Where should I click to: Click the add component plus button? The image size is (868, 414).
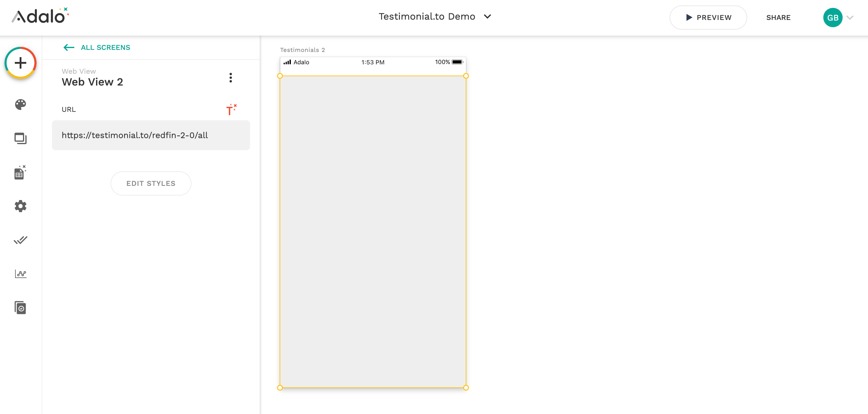pos(21,63)
